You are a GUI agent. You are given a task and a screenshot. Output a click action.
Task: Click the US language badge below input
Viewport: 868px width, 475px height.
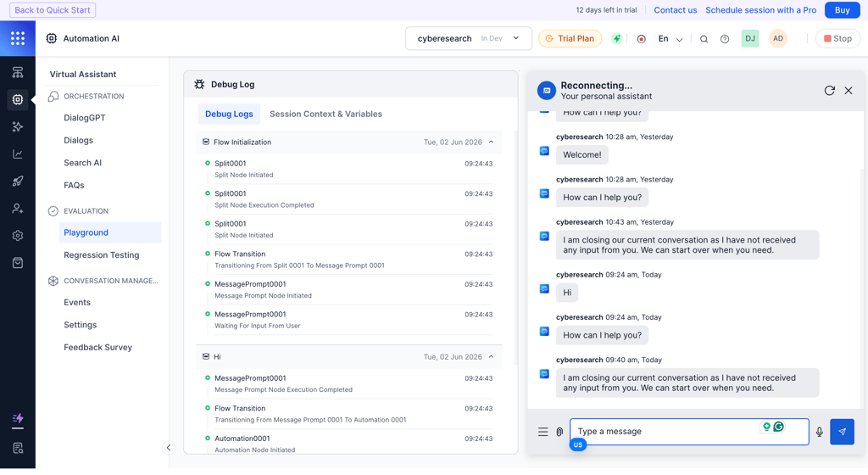pyautogui.click(x=578, y=444)
